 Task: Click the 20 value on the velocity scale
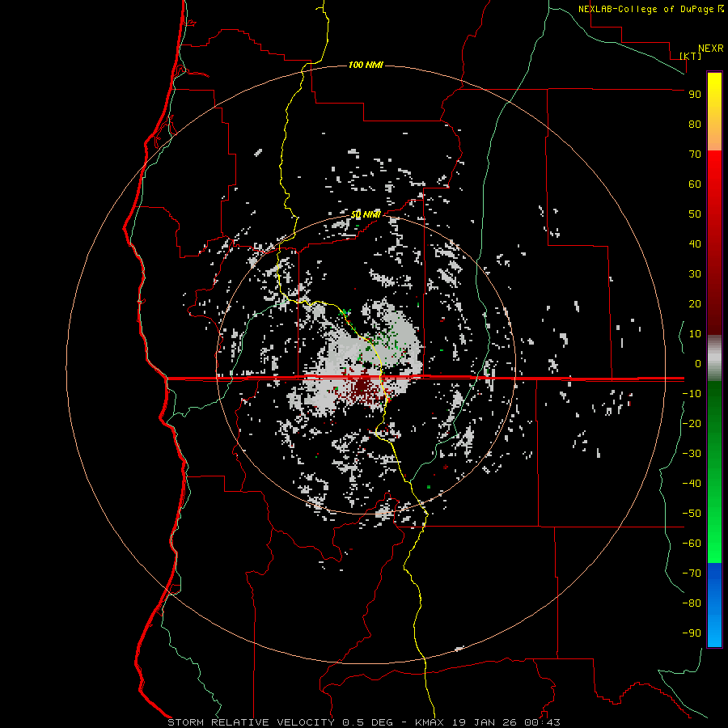point(695,303)
